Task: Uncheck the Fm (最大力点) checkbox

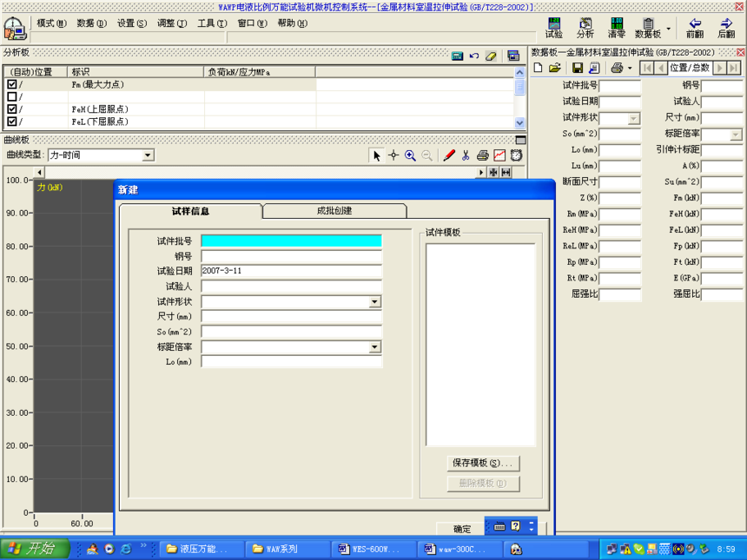Action: (x=12, y=85)
